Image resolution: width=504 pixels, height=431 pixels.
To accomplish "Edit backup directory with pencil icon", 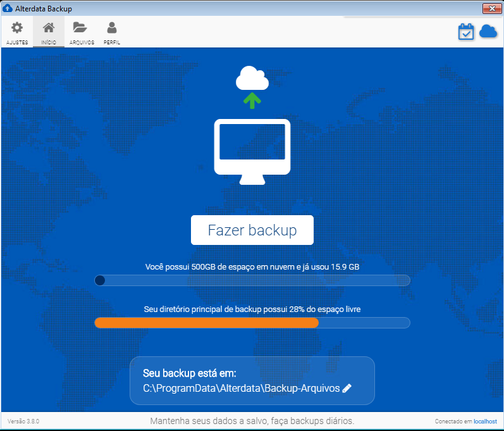I will point(347,388).
